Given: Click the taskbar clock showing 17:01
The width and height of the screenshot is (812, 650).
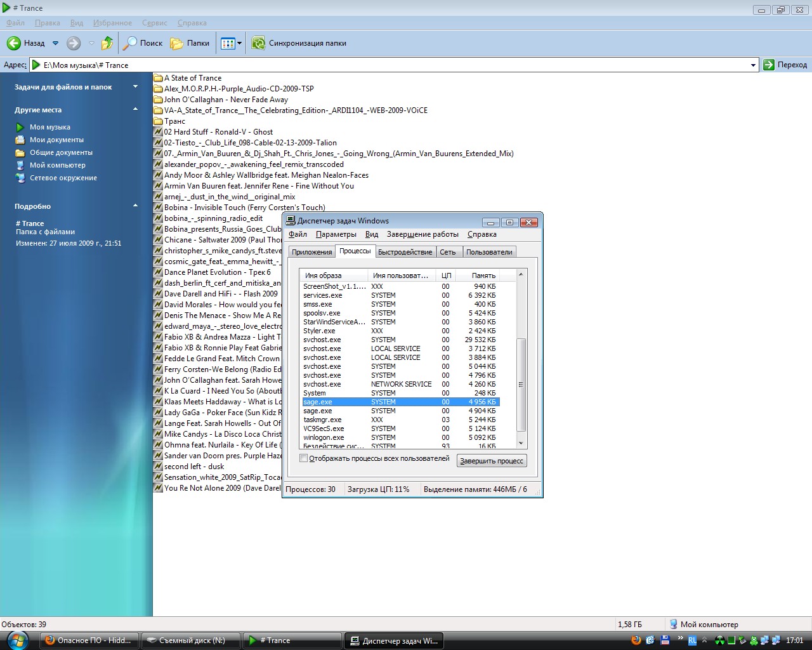Looking at the screenshot, I should pyautogui.click(x=795, y=640).
